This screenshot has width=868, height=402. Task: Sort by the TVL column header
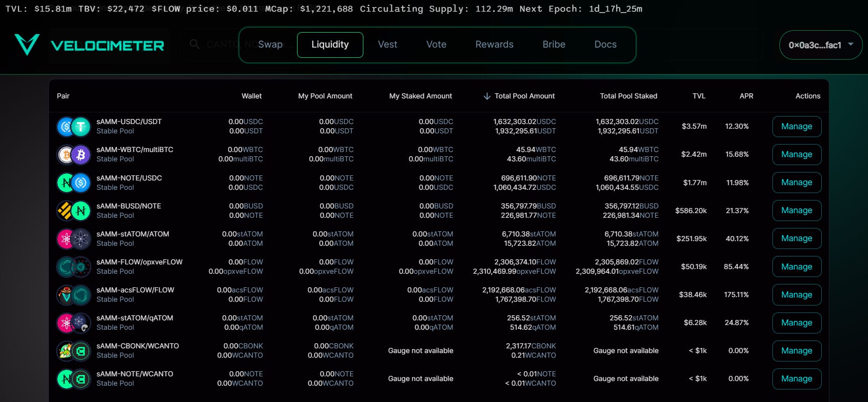699,96
